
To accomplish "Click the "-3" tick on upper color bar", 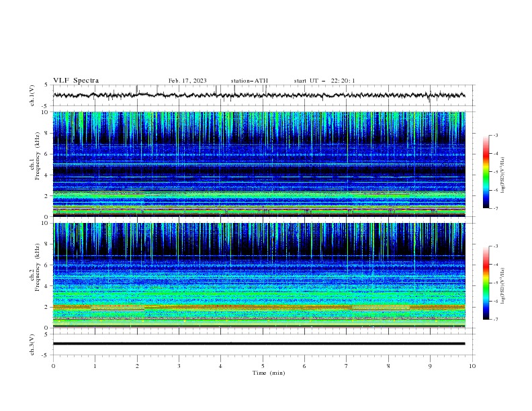I will [495, 135].
